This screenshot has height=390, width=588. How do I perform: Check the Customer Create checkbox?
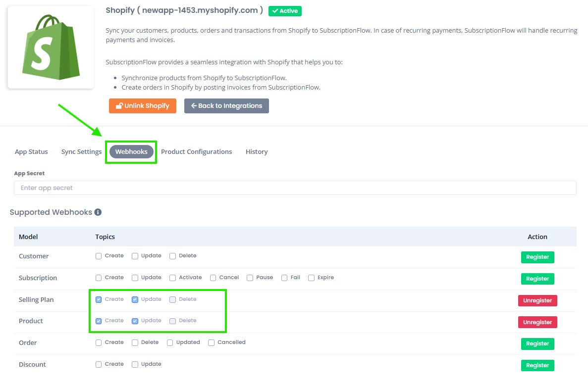(99, 256)
